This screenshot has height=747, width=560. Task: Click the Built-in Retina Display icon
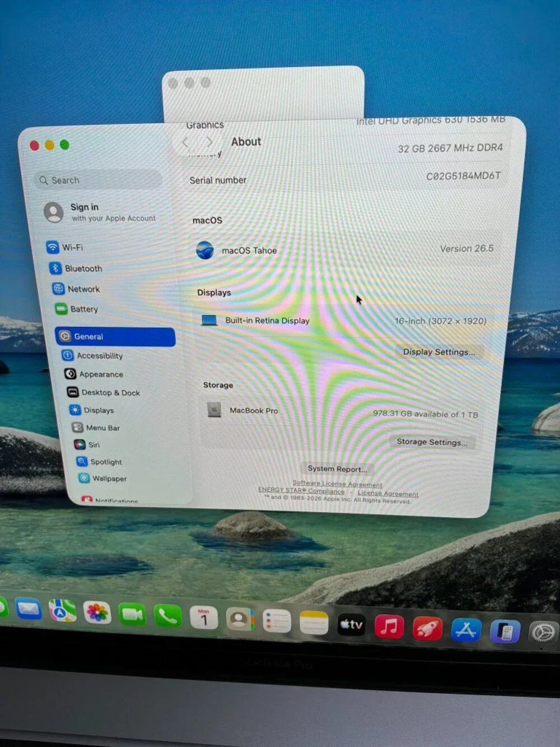(x=209, y=321)
